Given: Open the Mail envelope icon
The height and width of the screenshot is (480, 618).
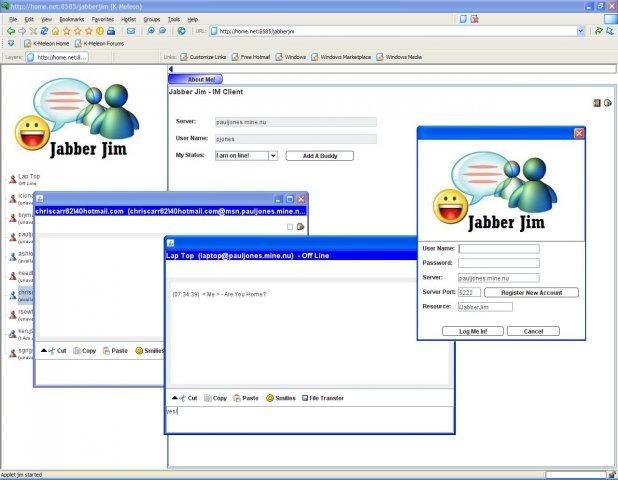Looking at the screenshot, I should click(x=131, y=31).
